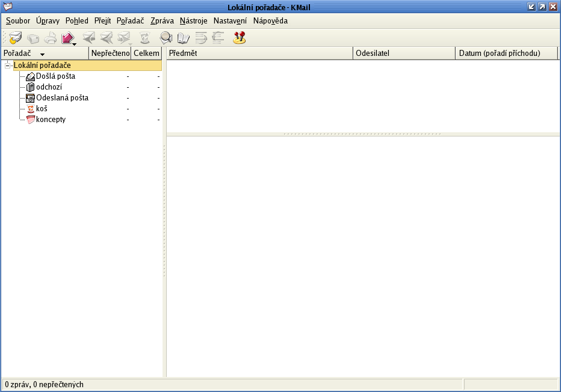Collapse the Lokální pořadače tree node
The width and height of the screenshot is (561, 392).
7,66
